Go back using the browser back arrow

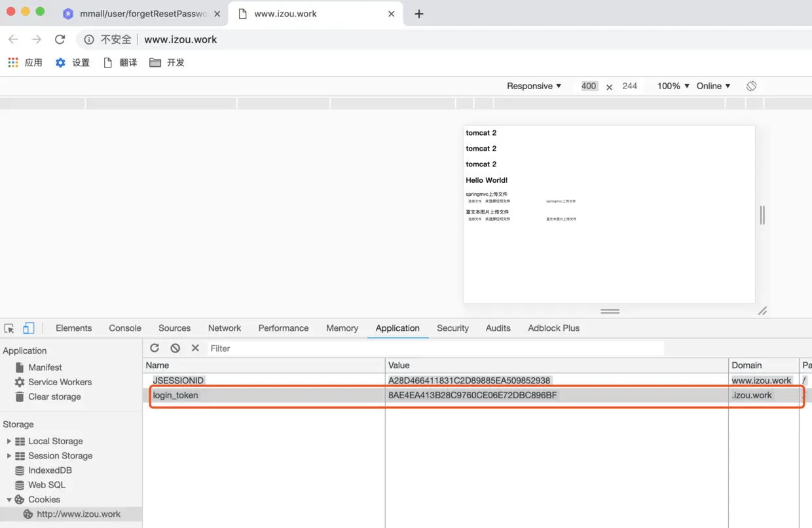tap(13, 39)
